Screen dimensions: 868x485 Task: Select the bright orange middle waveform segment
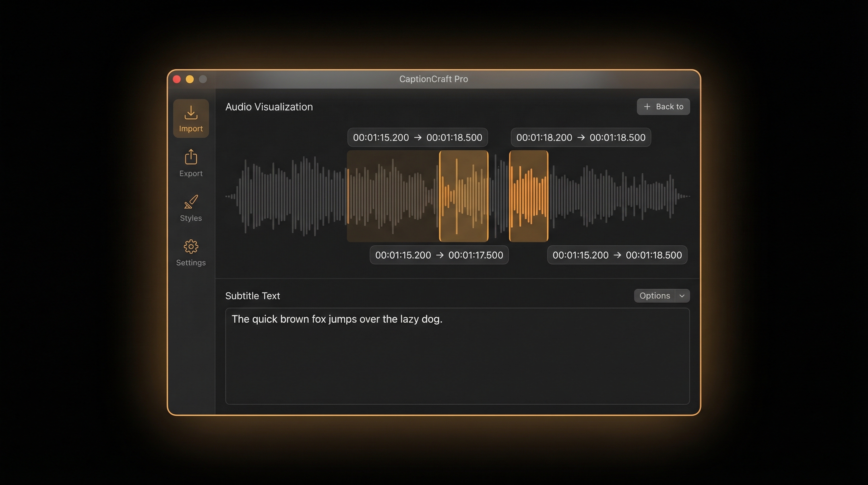464,196
